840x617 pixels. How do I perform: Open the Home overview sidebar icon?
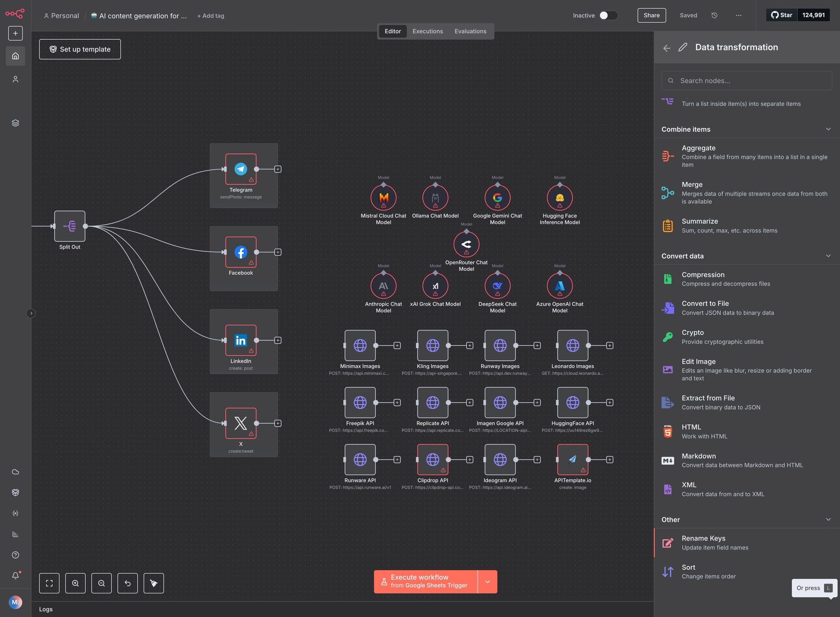tap(15, 56)
